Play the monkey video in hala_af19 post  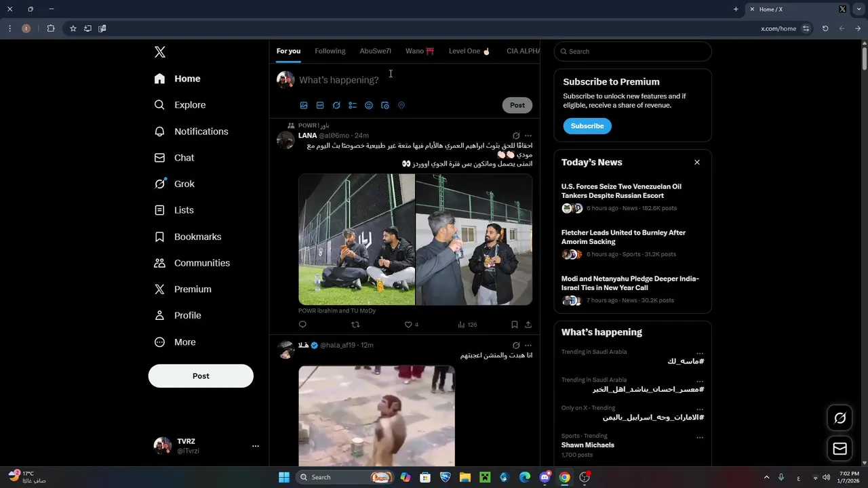click(376, 416)
